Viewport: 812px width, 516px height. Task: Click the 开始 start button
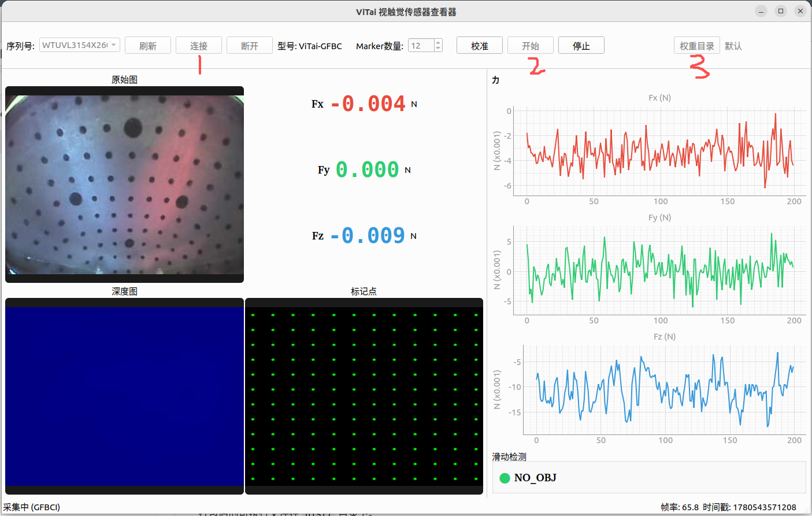[531, 46]
